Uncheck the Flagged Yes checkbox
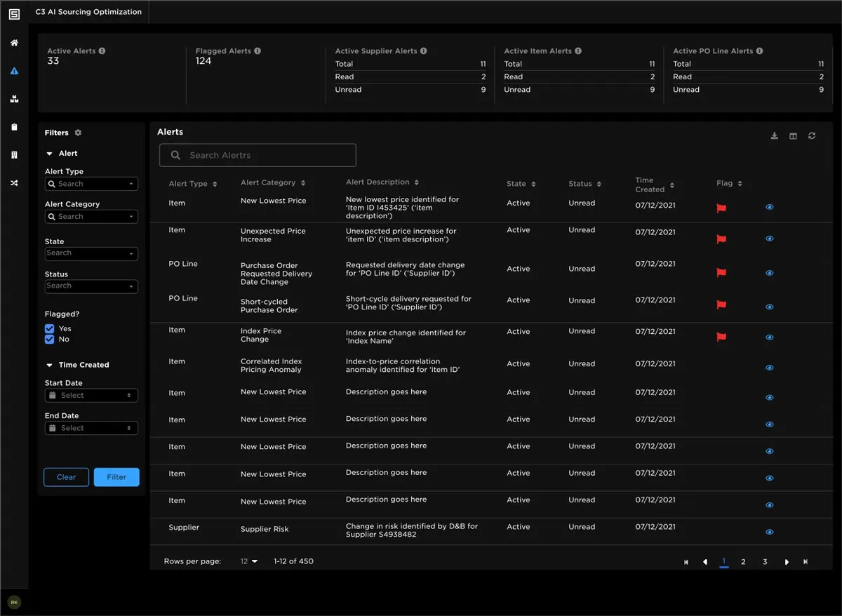 49,328
